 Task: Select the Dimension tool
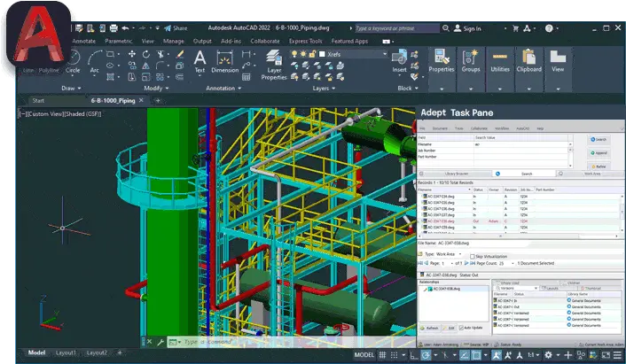tap(224, 62)
